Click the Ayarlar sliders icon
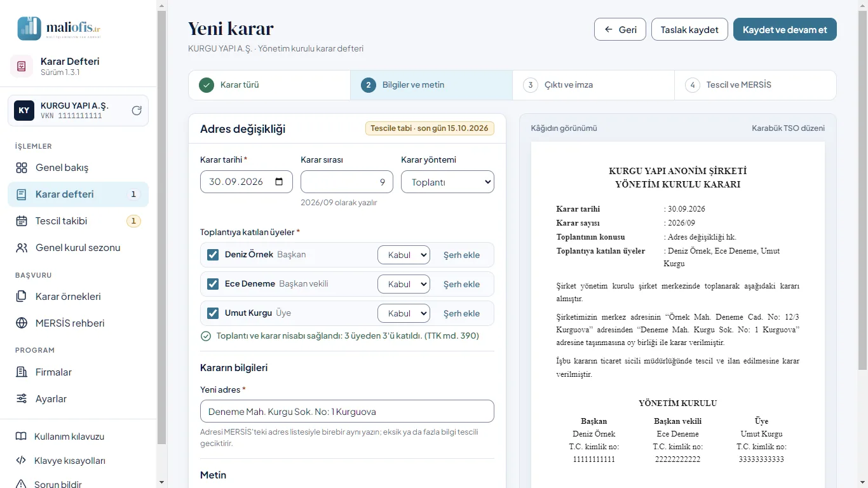This screenshot has height=488, width=868. coord(22,399)
